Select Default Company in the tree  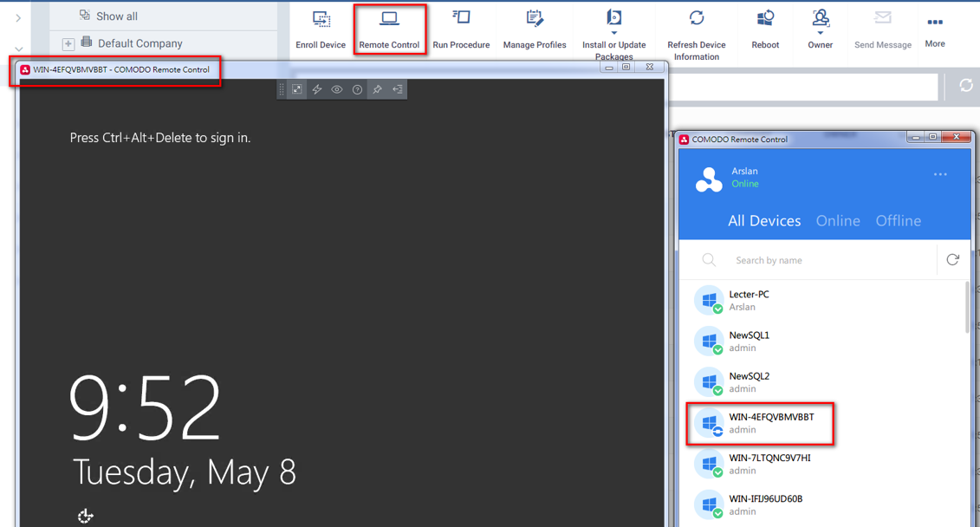point(140,43)
